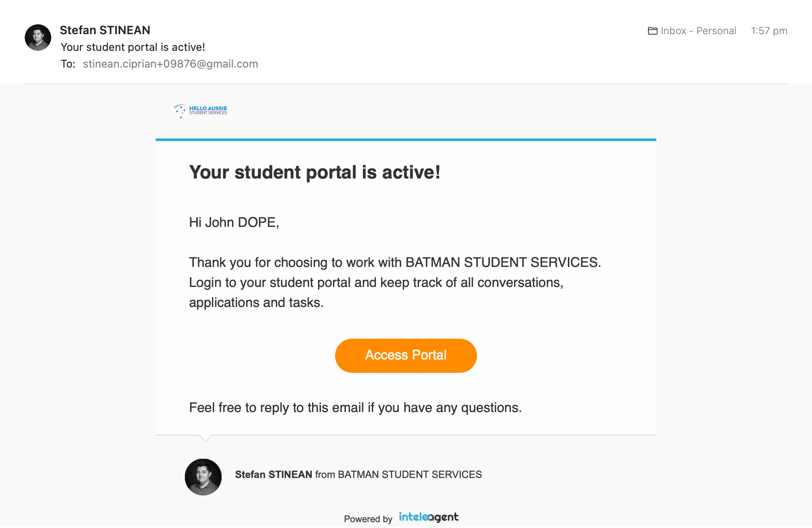This screenshot has height=528, width=812.
Task: Click "from BATMAN STUDENT SERVICES" in signature
Action: 398,475
